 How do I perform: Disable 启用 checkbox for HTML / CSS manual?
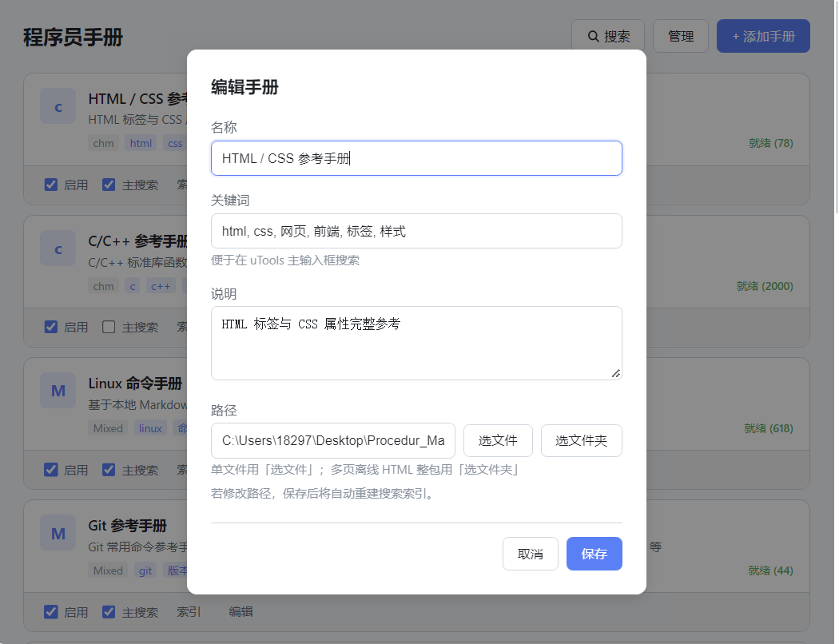[51, 185]
